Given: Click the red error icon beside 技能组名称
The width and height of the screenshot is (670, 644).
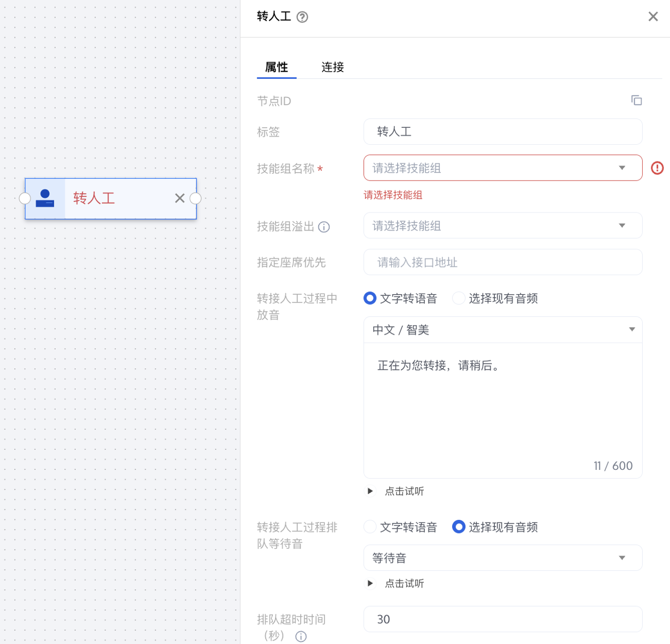Looking at the screenshot, I should coord(657,168).
